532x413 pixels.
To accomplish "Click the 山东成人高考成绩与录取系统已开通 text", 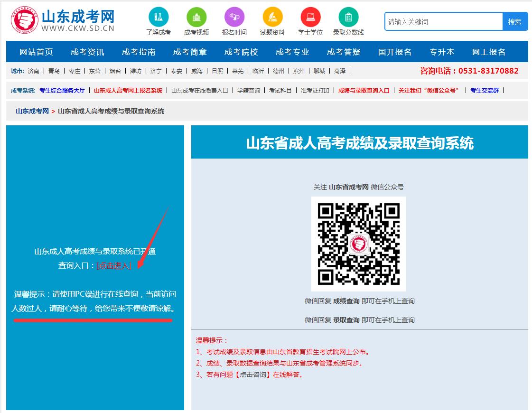I will tap(95, 252).
